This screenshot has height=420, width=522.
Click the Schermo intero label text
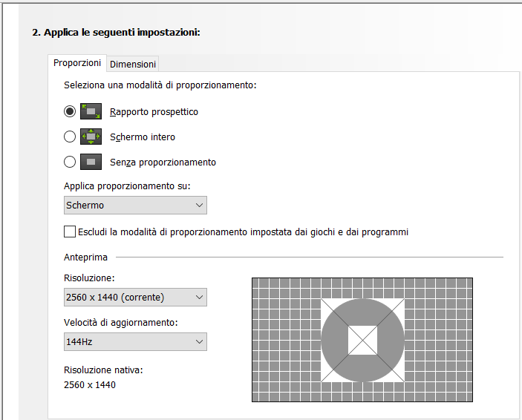[143, 137]
